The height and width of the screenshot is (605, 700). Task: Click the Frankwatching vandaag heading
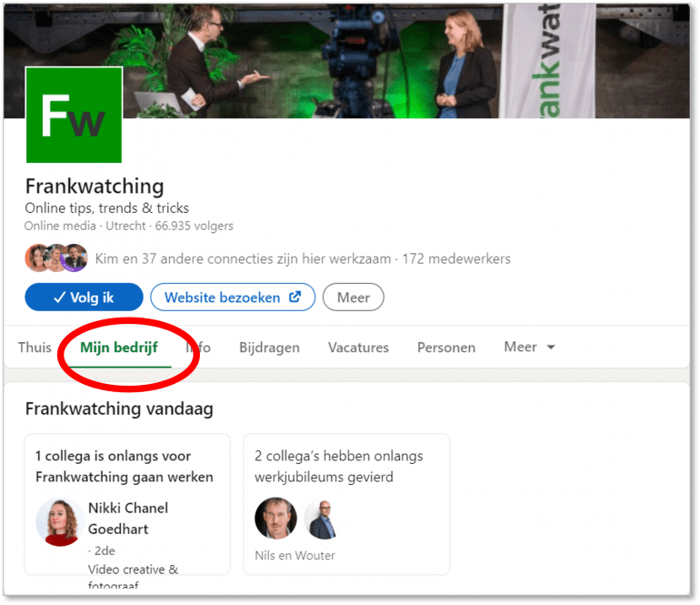coord(119,409)
